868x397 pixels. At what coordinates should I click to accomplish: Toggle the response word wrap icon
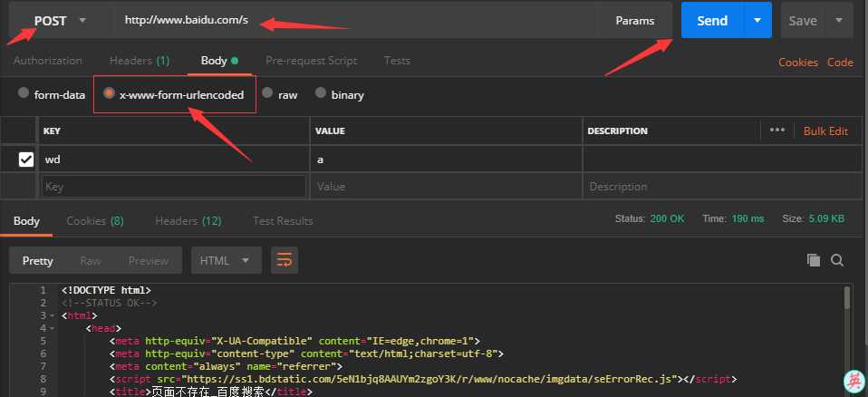pos(285,260)
